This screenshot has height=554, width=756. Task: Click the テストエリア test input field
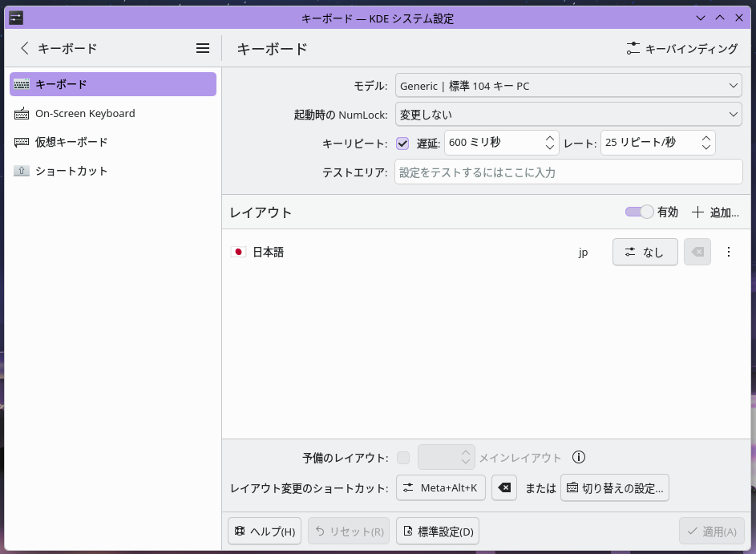(568, 172)
